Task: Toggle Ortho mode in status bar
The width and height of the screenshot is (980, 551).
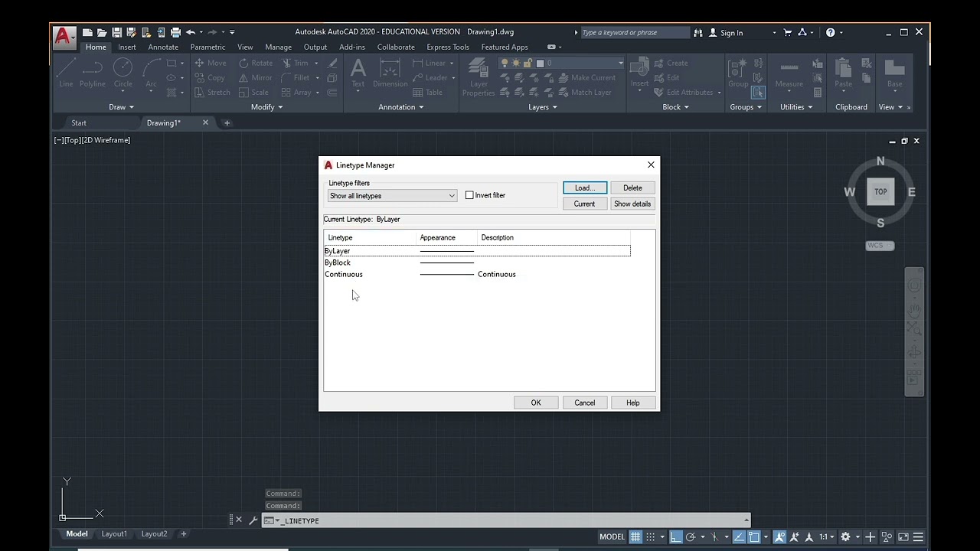Action: pyautogui.click(x=675, y=537)
